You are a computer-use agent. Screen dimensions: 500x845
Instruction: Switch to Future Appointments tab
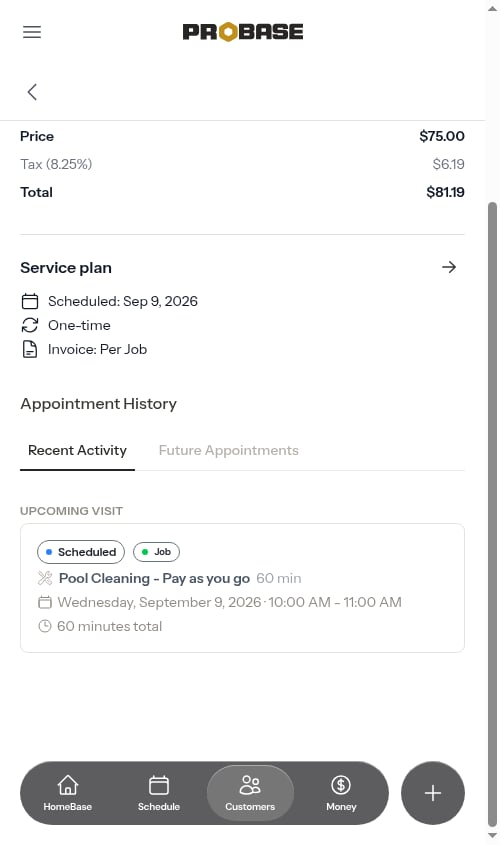tap(228, 451)
